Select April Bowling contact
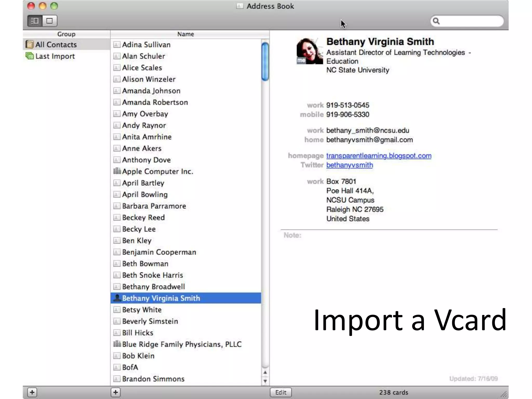532x399 pixels. [186, 194]
